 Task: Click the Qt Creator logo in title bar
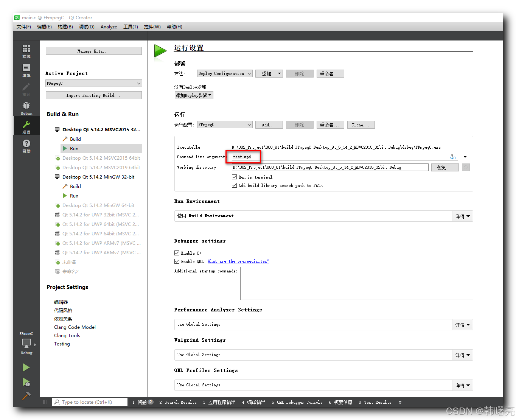tap(17, 17)
